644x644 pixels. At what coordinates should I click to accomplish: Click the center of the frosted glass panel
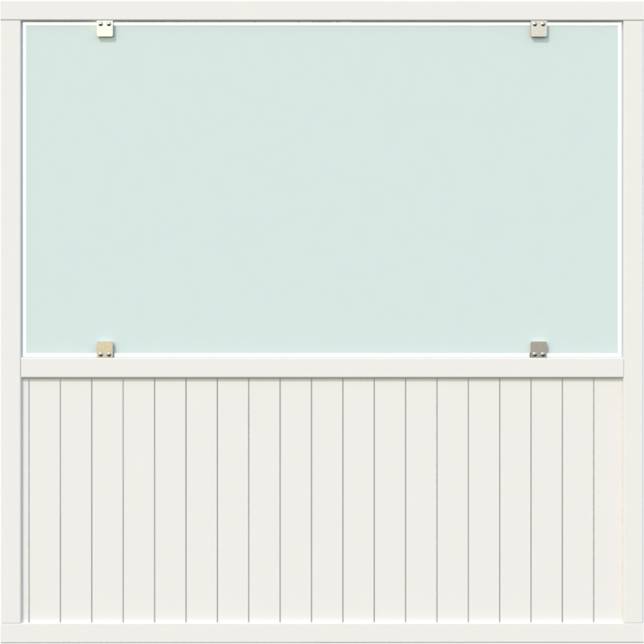pos(321,188)
